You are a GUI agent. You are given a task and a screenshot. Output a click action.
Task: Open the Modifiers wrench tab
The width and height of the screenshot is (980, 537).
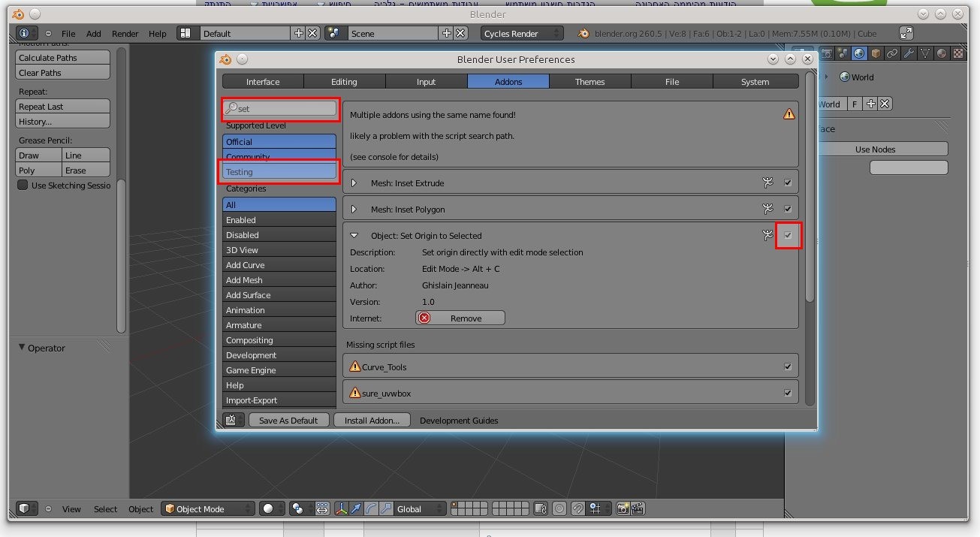909,53
